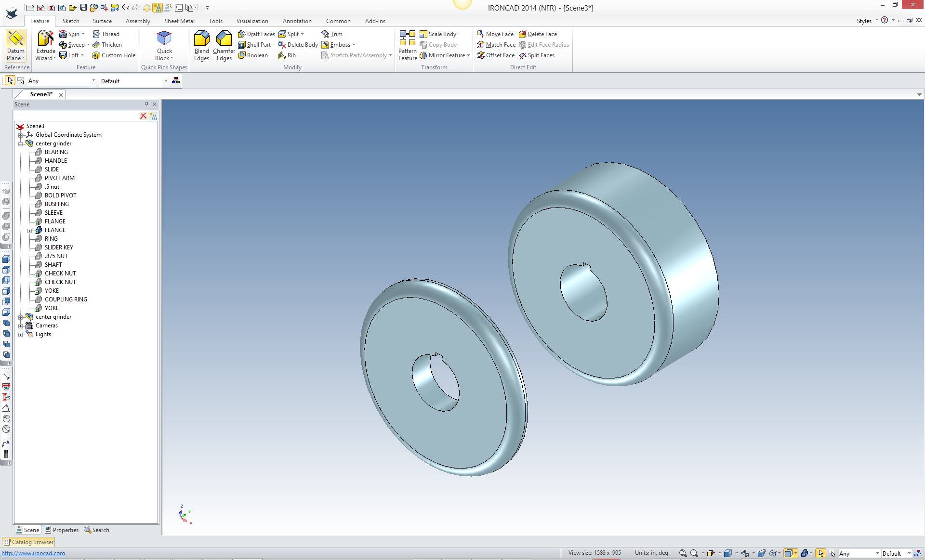This screenshot has height=560, width=925.
Task: Expand the Cameras tree node
Action: pos(21,326)
